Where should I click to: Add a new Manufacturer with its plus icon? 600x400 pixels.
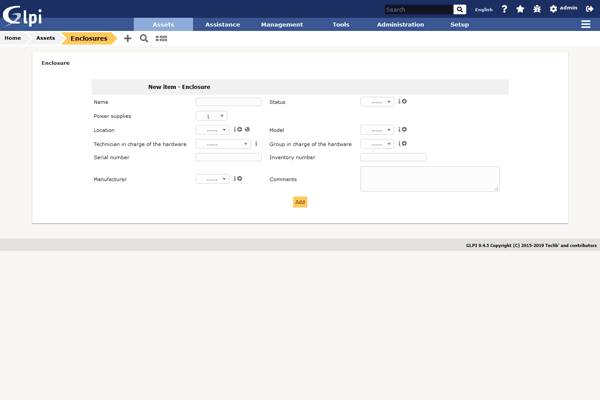pos(240,179)
